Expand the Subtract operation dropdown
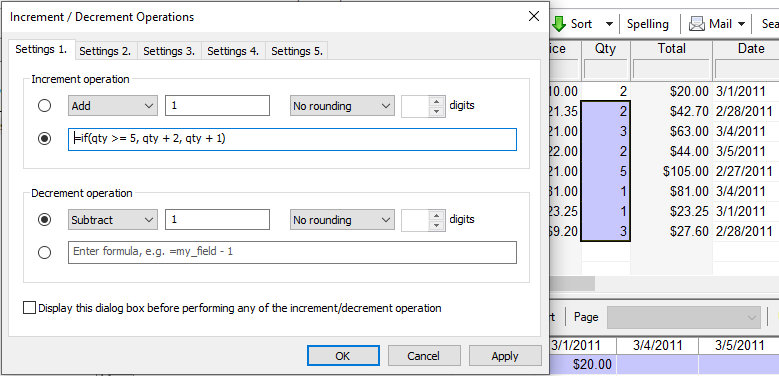The width and height of the screenshot is (779, 376). click(x=112, y=220)
